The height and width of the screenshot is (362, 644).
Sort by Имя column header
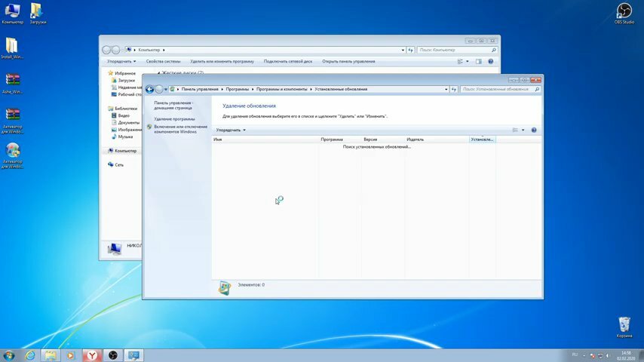pyautogui.click(x=265, y=140)
